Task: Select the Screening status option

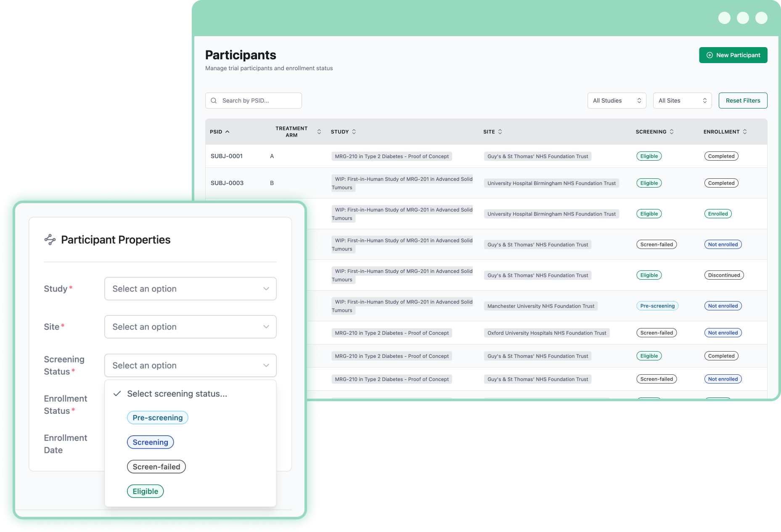Action: 150,442
